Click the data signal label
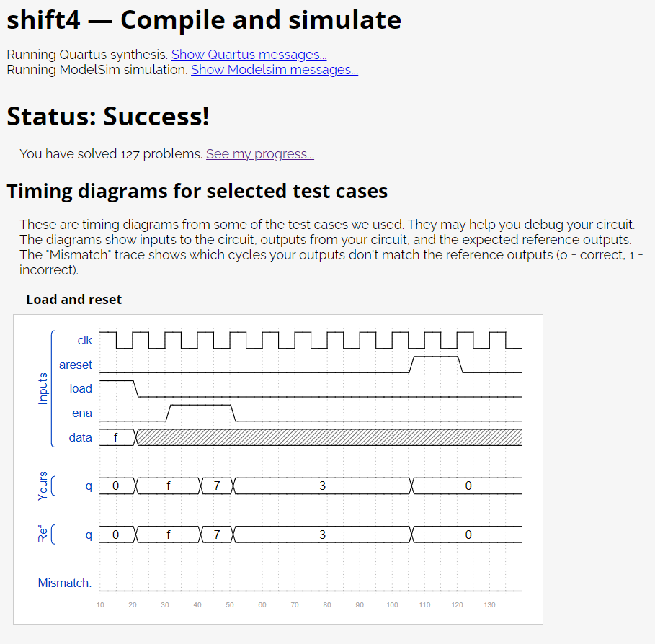Viewport: 655px width, 644px height. tap(80, 437)
